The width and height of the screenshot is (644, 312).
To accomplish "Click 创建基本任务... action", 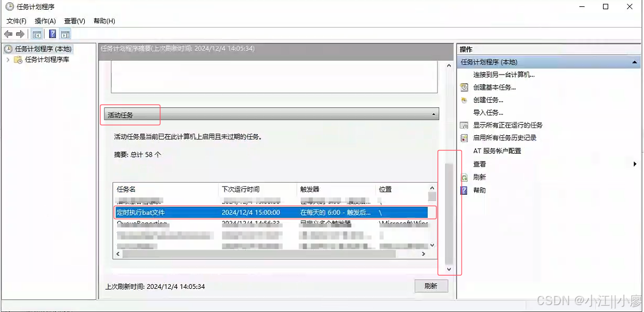I will point(495,87).
